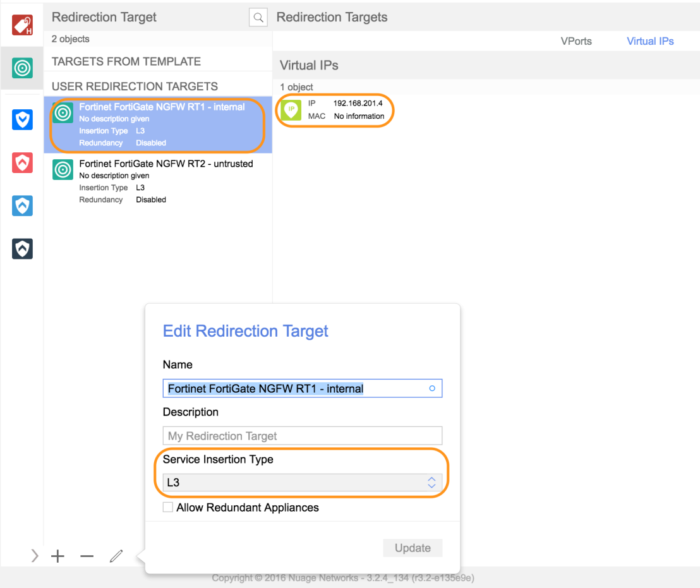700x588 pixels.
Task: Open the light blue shield sidebar icon
Action: (22, 206)
